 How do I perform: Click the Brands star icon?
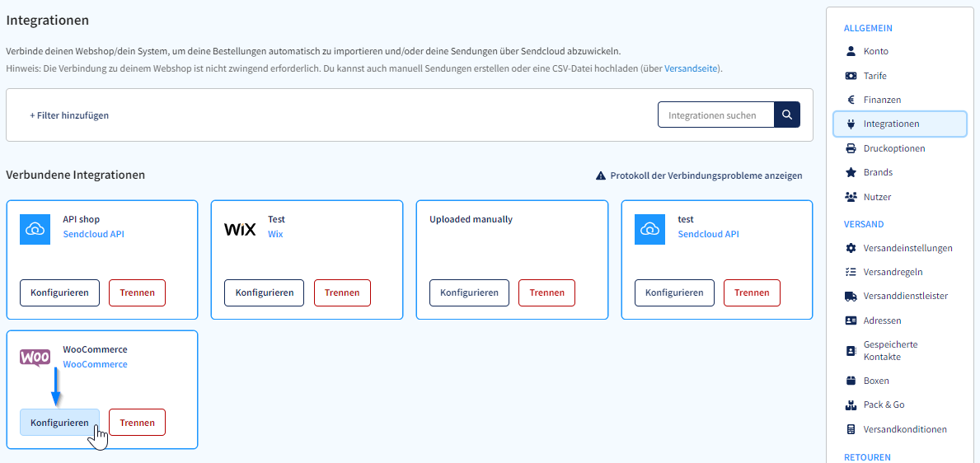tap(851, 172)
